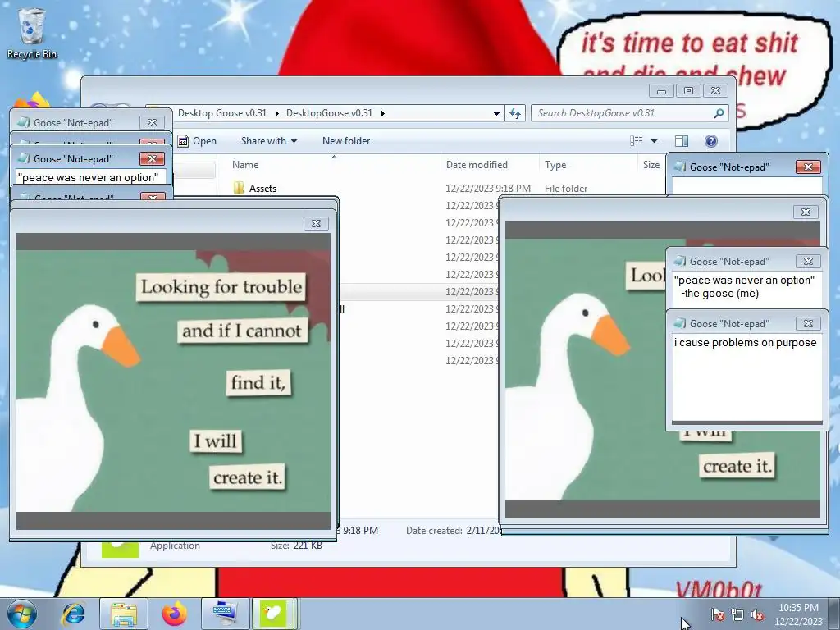The image size is (840, 630).
Task: Open the address bar history dropdown
Action: coord(496,113)
